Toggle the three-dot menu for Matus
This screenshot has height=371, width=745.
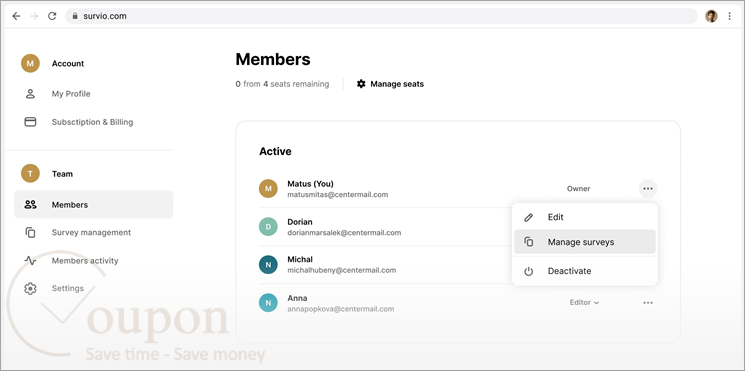[x=648, y=189]
